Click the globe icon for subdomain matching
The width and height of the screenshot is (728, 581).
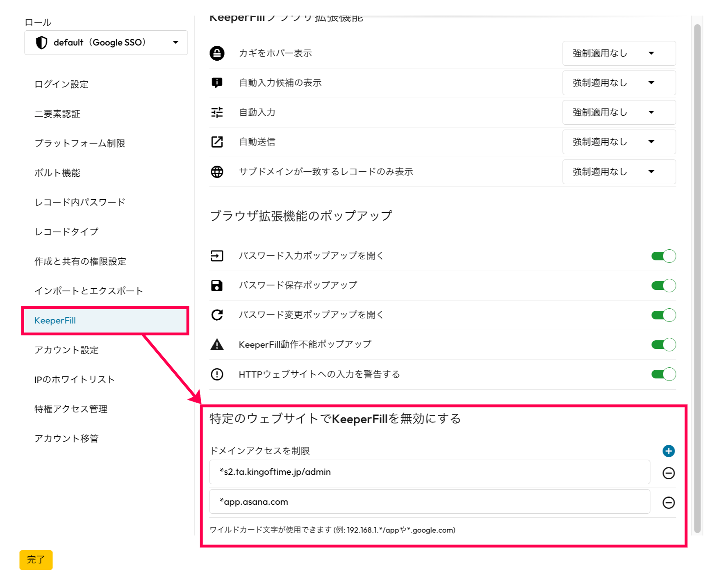[217, 172]
